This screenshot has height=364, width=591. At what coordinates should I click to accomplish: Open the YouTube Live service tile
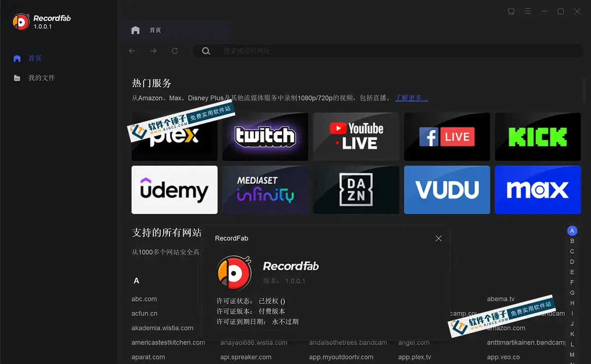356,136
